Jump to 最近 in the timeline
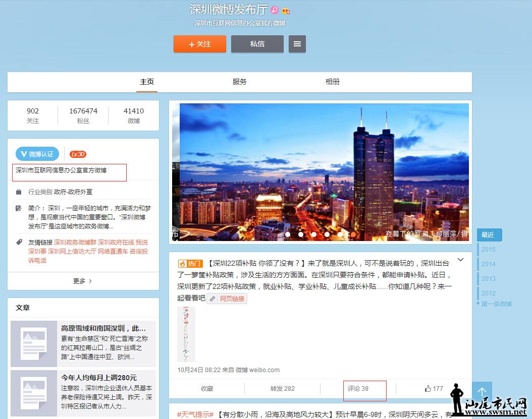Screen dimensions: 532x419 489,234
